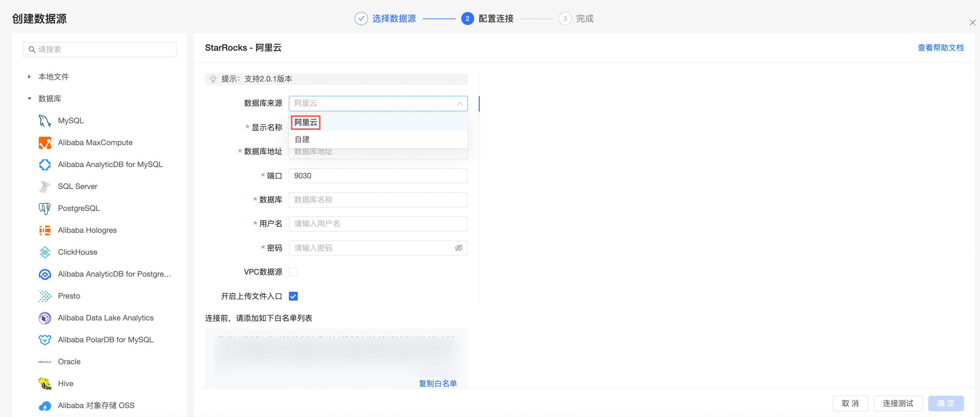Click the completed step checkmark icon
This screenshot has height=417, width=980.
coord(361,18)
